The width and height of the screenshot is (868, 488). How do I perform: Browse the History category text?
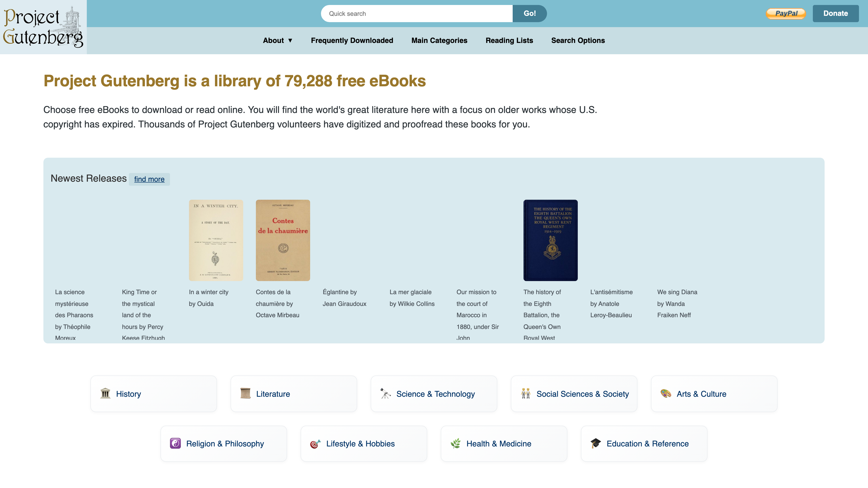coord(128,394)
